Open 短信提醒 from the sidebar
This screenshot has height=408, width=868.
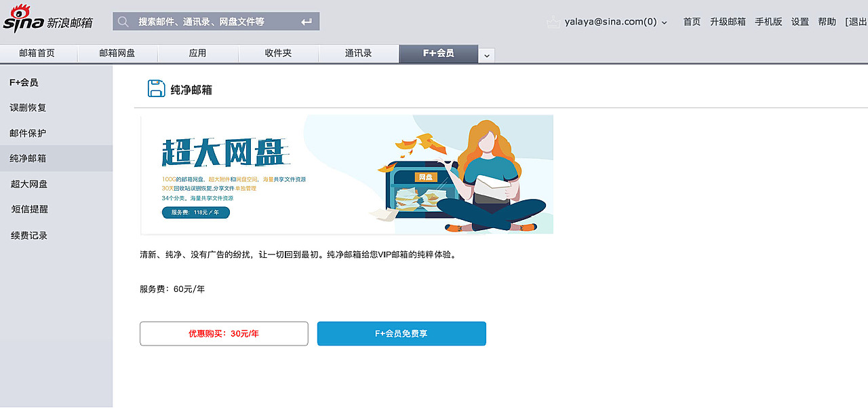[30, 209]
